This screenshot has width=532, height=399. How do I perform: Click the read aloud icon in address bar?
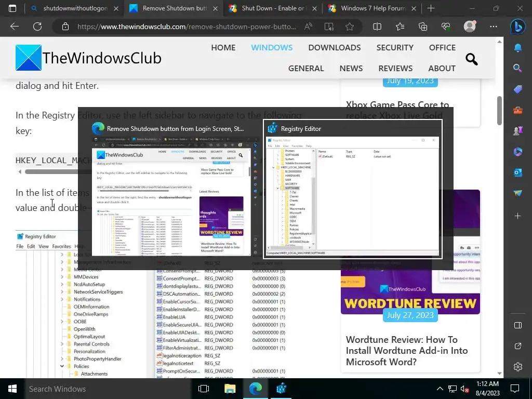(308, 26)
